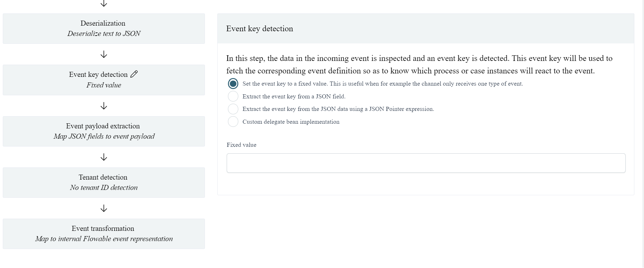Click the down arrow above the Deserialization step
644x268 pixels.
(x=104, y=3)
